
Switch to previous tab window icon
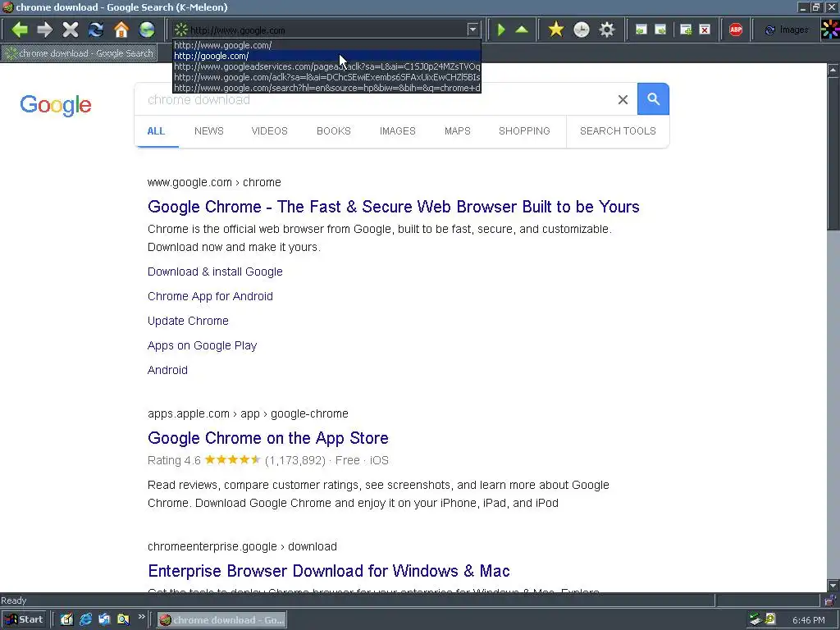click(x=641, y=30)
